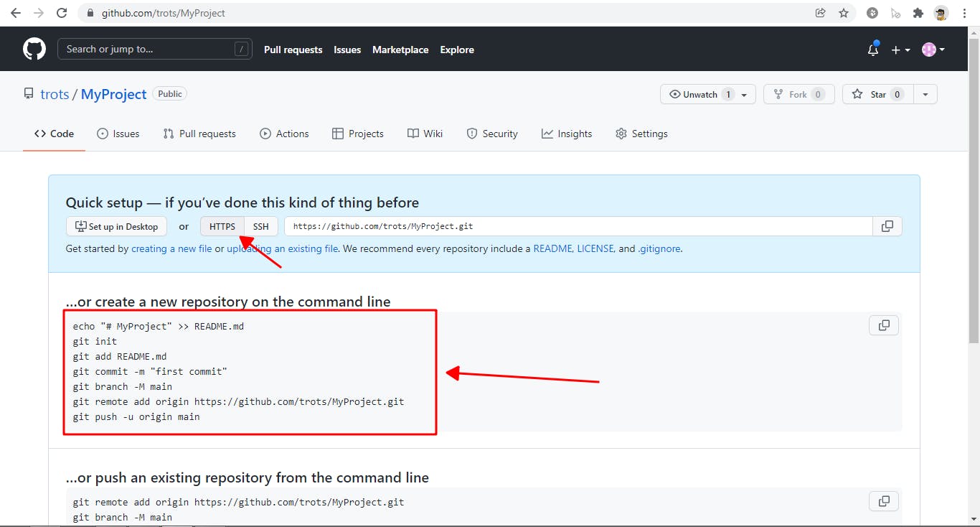Open the repository Settings tab
This screenshot has width=980, height=527.
point(641,134)
